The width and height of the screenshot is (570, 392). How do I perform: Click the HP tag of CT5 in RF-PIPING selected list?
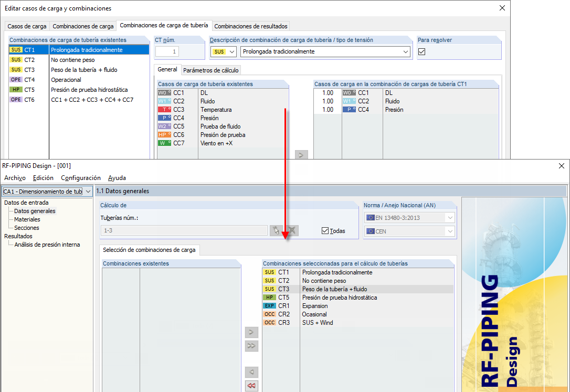click(269, 297)
